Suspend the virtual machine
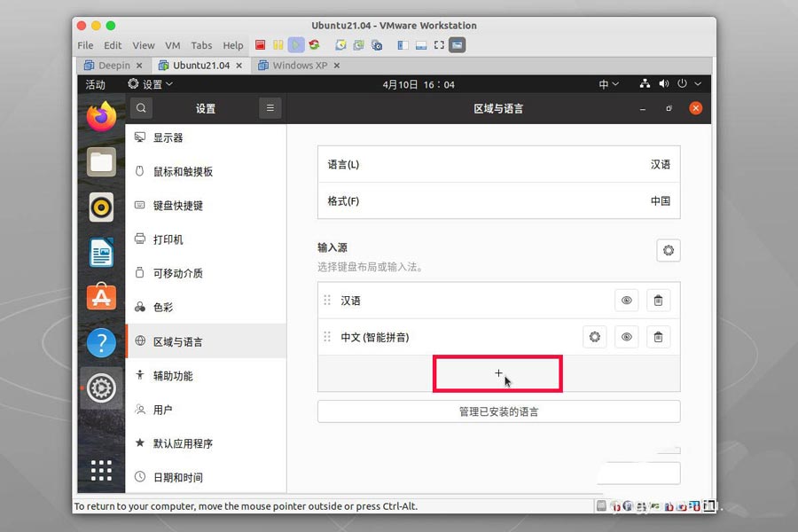The width and height of the screenshot is (798, 532). (x=276, y=43)
